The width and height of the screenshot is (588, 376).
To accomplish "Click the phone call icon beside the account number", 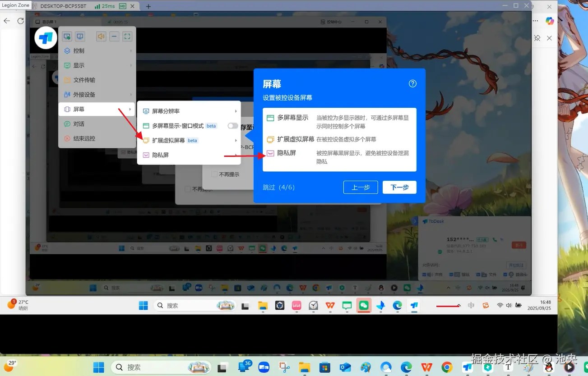I will point(494,239).
